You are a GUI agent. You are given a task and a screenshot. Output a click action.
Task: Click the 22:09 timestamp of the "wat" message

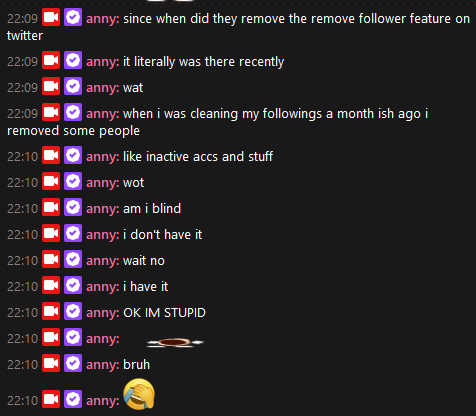pos(23,88)
